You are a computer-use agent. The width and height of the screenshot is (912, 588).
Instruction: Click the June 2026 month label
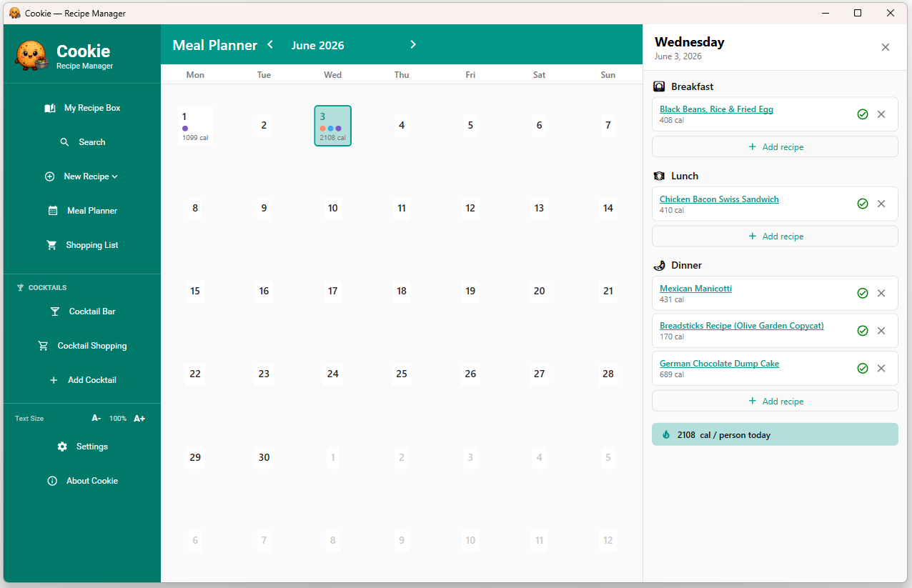[x=317, y=45]
